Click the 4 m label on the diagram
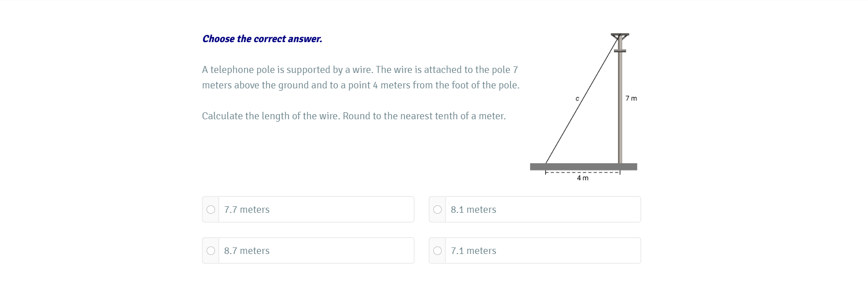 (x=583, y=178)
